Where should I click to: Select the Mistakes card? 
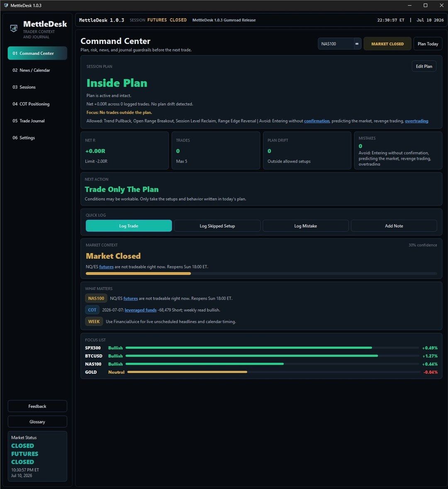pos(398,150)
